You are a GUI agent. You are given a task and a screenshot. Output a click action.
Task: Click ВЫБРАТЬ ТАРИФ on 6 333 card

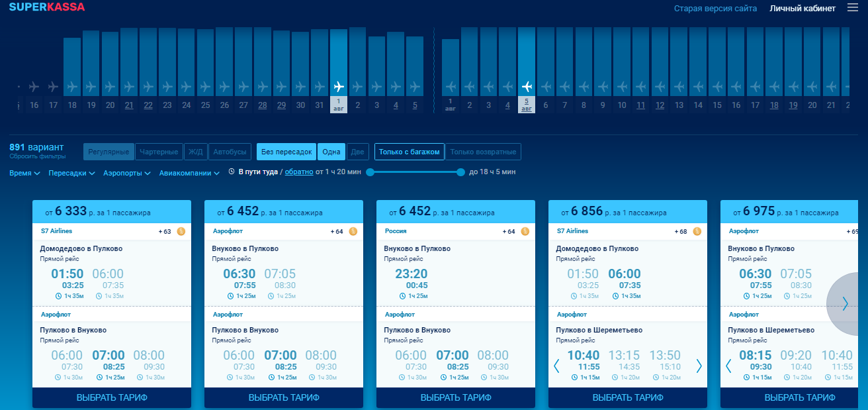coord(112,398)
